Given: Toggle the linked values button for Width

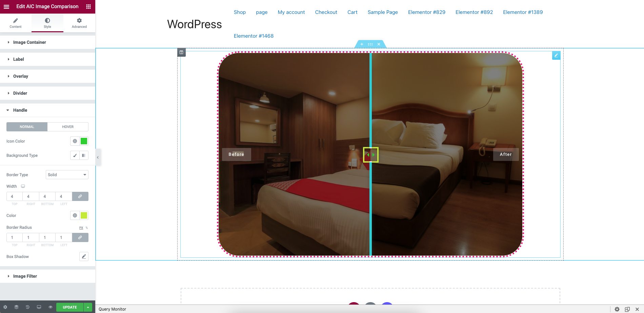Looking at the screenshot, I should (80, 197).
